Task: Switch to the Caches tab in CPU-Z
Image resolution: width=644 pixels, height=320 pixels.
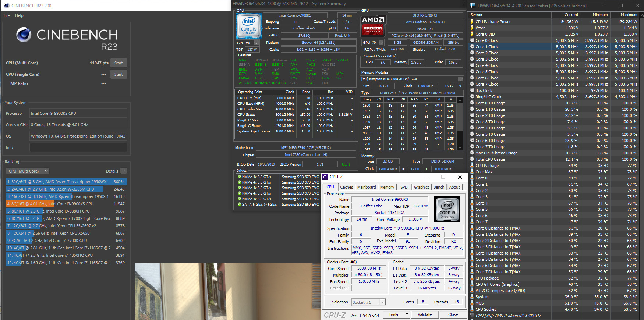Action: pos(346,187)
